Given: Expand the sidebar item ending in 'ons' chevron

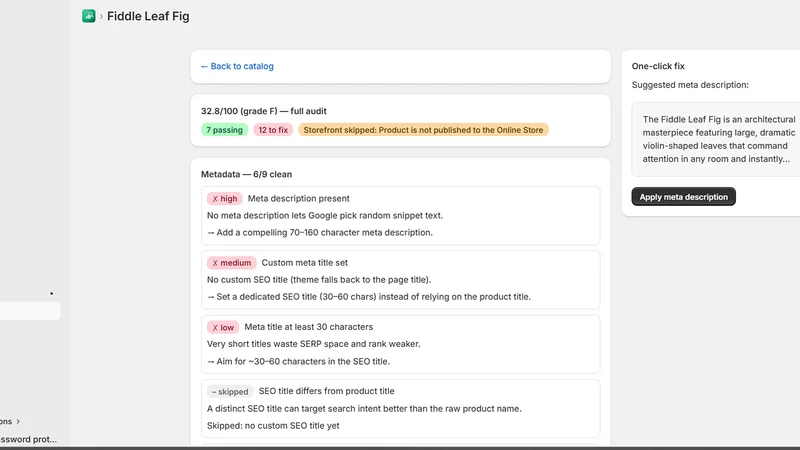Looking at the screenshot, I should [x=18, y=421].
